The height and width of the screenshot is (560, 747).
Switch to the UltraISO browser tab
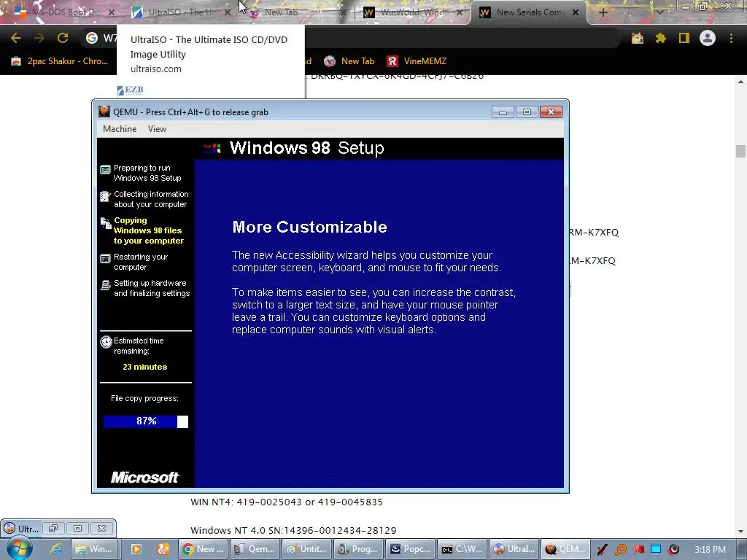coord(181,12)
